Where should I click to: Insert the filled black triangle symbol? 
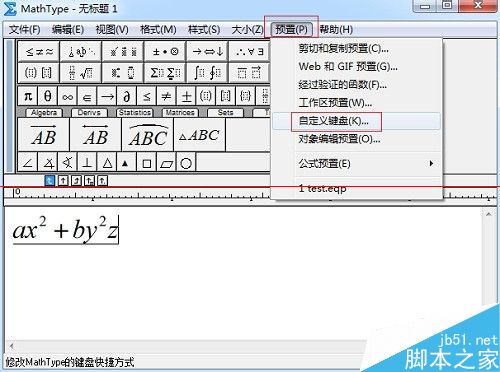coord(127,163)
